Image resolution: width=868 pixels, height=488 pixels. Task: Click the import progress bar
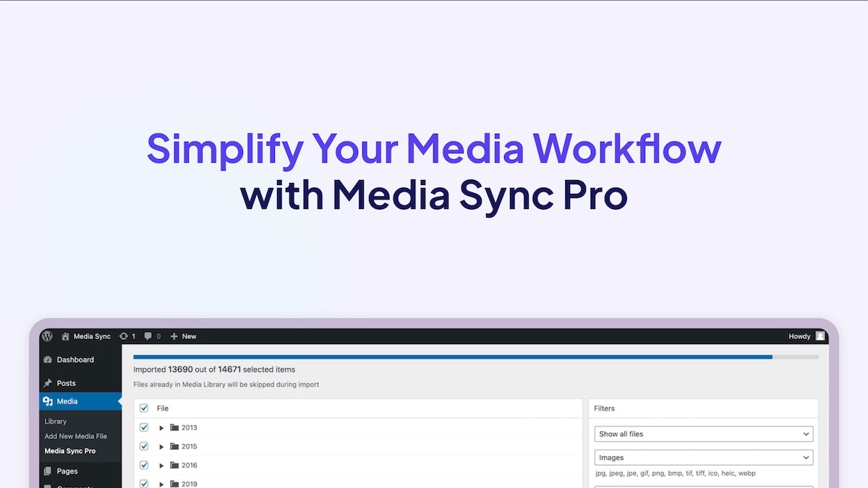pyautogui.click(x=476, y=356)
